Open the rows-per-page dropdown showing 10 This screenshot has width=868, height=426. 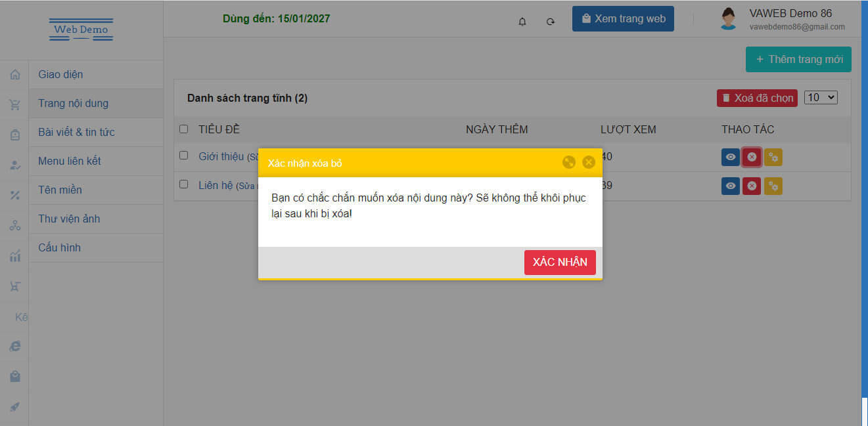click(x=821, y=97)
